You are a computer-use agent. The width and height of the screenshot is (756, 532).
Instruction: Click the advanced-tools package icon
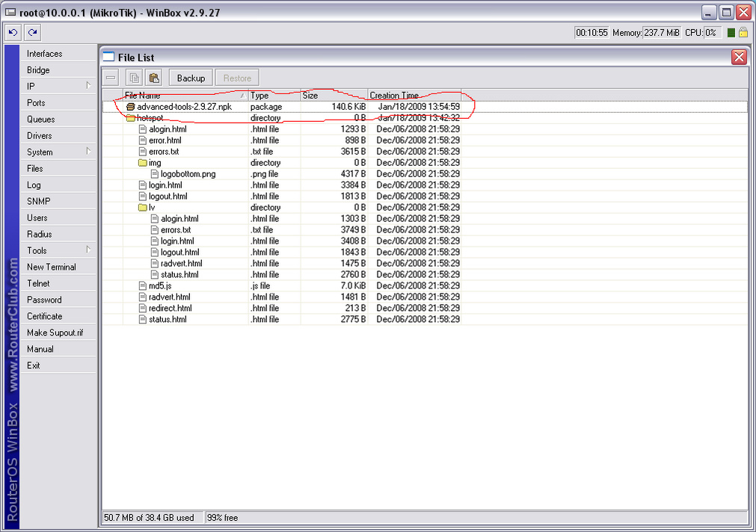130,107
